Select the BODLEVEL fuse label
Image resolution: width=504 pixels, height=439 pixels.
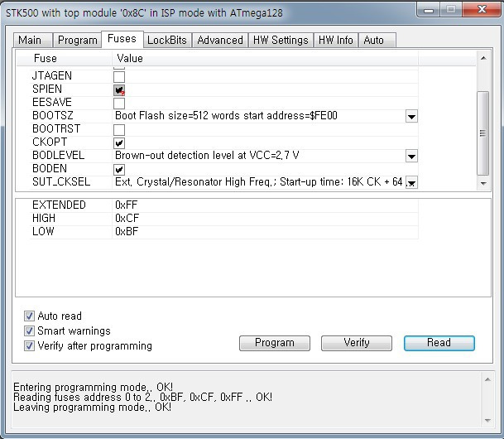(58, 156)
